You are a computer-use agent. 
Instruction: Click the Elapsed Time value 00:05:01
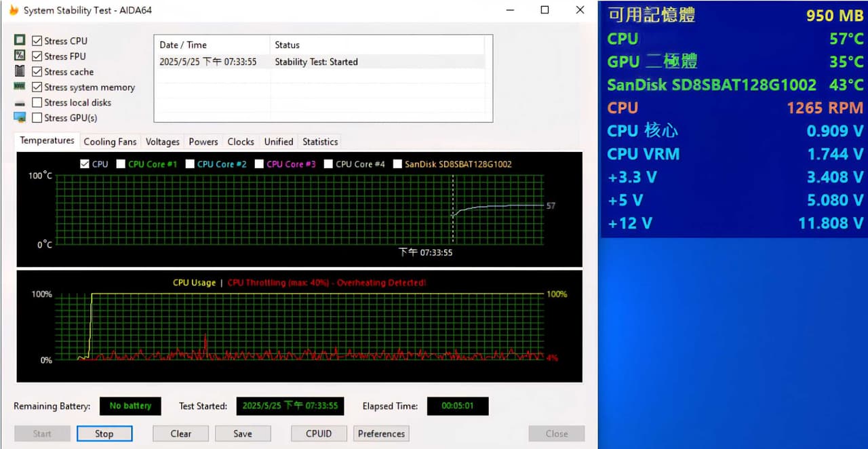tap(458, 406)
